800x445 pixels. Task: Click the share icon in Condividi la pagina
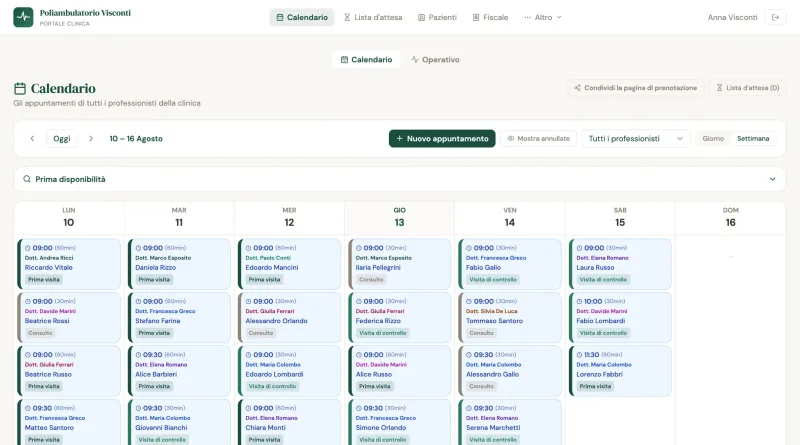[x=577, y=88]
